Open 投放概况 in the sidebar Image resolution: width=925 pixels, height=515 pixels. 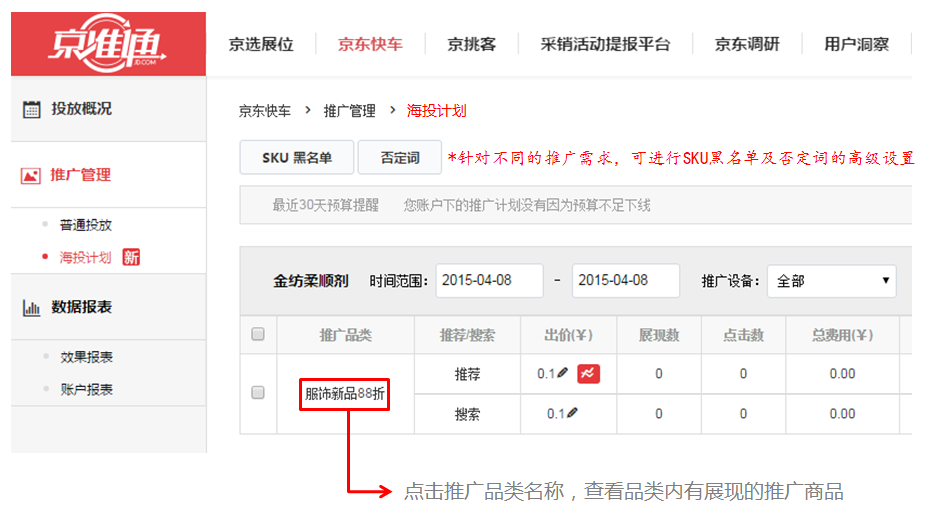click(x=81, y=109)
